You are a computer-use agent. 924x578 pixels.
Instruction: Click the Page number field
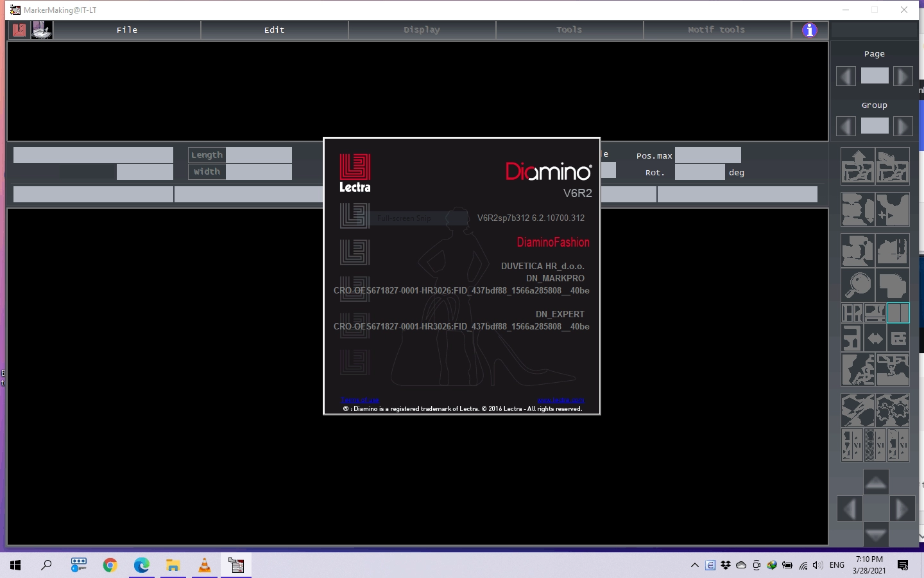(x=875, y=76)
